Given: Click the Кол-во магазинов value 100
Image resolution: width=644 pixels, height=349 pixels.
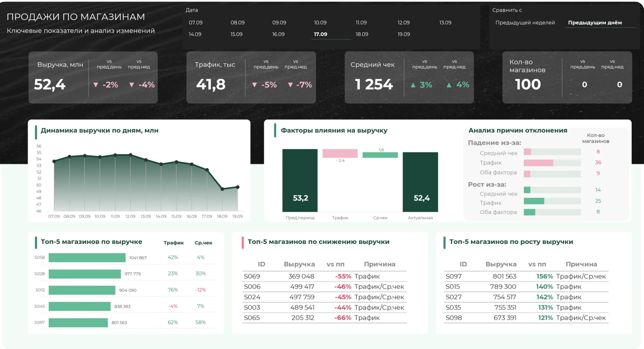Looking at the screenshot, I should (x=528, y=84).
